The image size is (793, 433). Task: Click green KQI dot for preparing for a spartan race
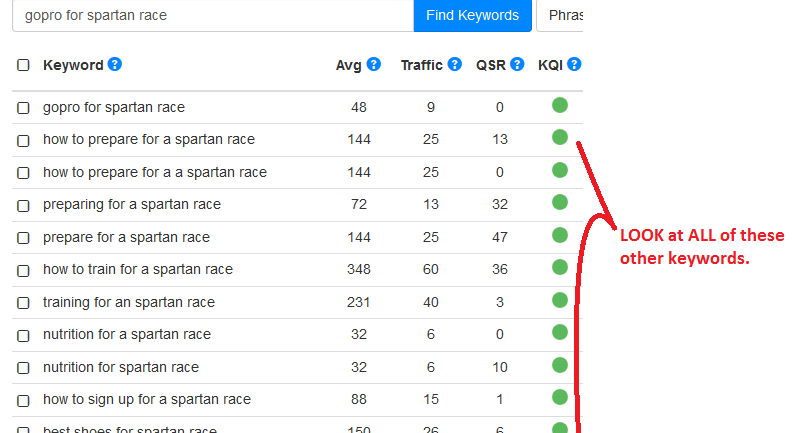pyautogui.click(x=560, y=202)
